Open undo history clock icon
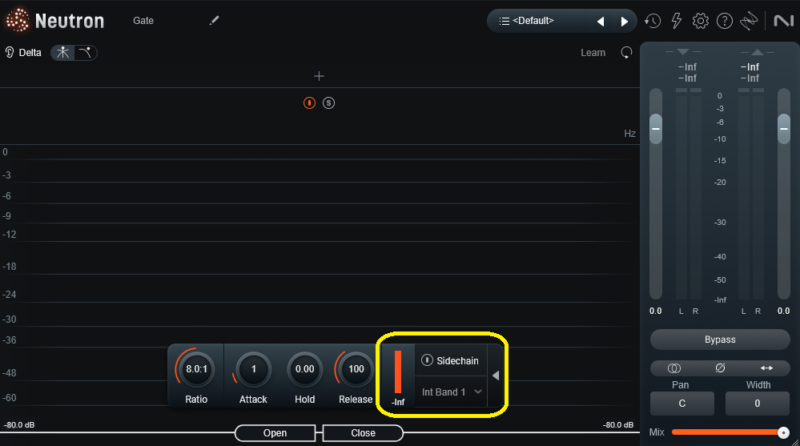The height and width of the screenshot is (446, 800). coord(653,21)
